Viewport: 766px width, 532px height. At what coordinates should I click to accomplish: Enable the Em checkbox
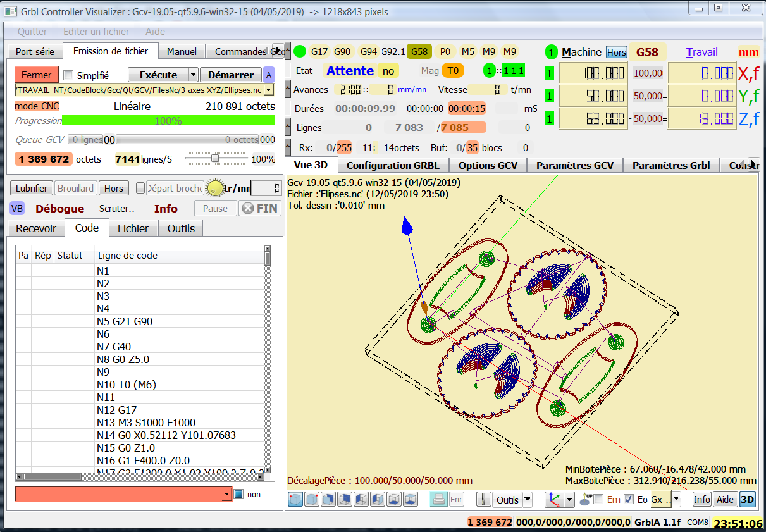click(x=598, y=500)
